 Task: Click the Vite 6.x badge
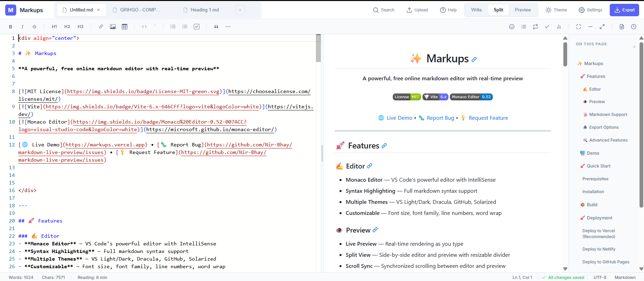435,97
